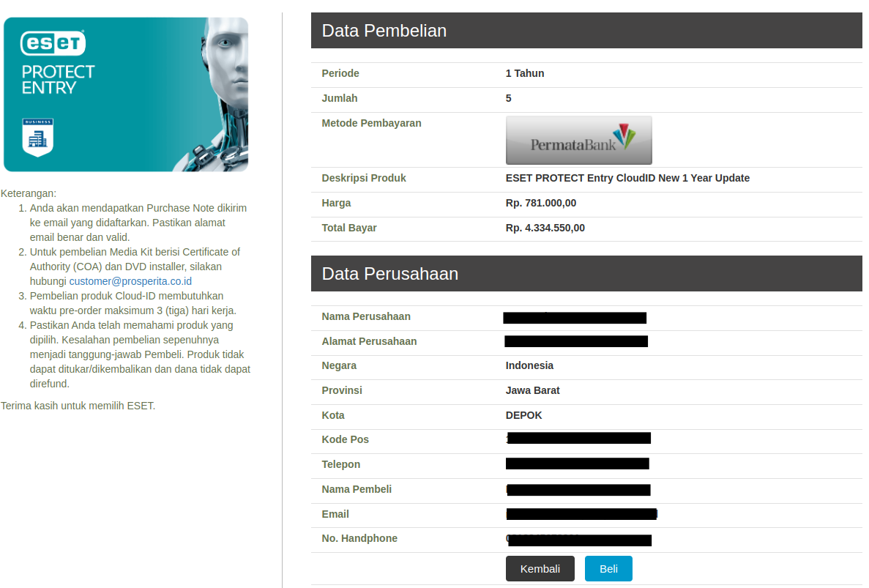Click the 'Kode Pos' label

pyautogui.click(x=345, y=439)
